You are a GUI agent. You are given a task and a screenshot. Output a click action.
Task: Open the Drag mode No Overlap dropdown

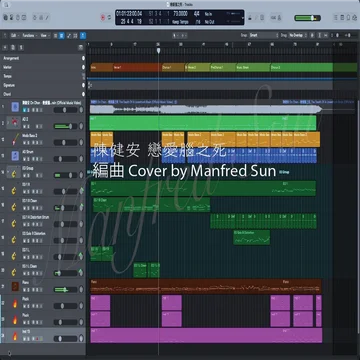click(297, 35)
